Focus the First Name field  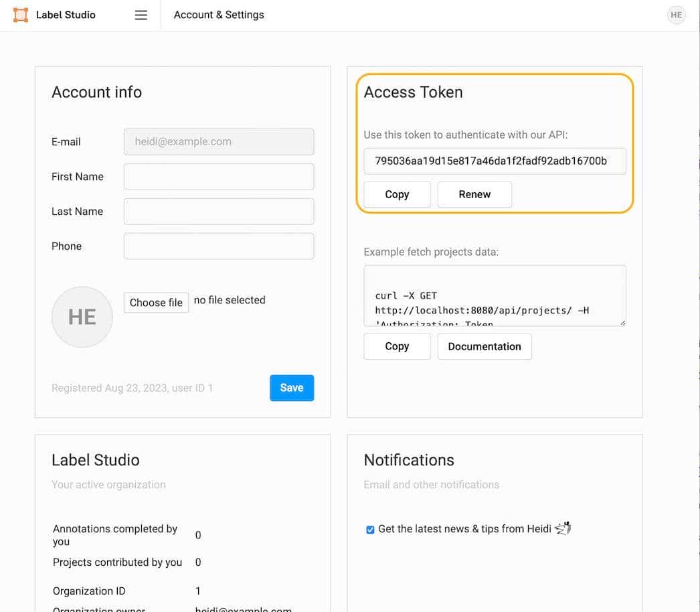(219, 177)
